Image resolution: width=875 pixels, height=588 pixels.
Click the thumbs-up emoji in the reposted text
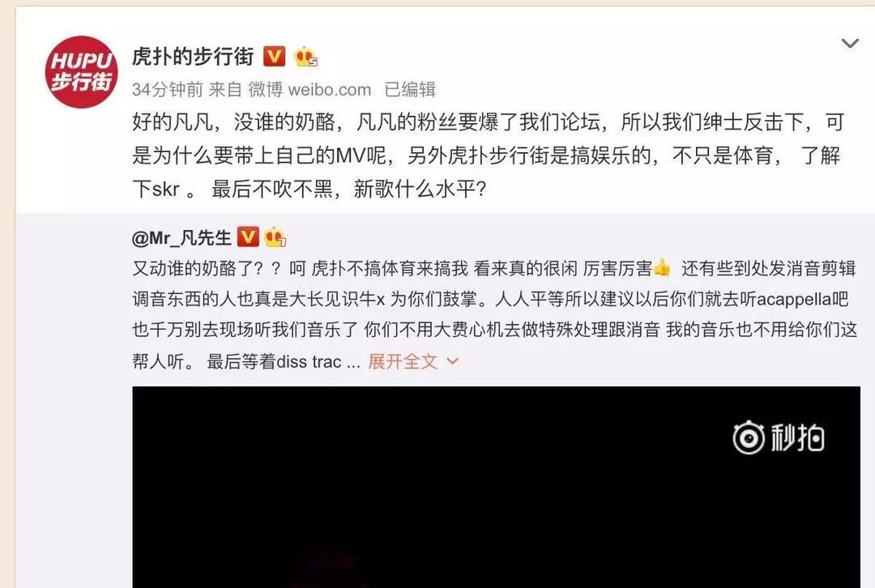coord(662,268)
